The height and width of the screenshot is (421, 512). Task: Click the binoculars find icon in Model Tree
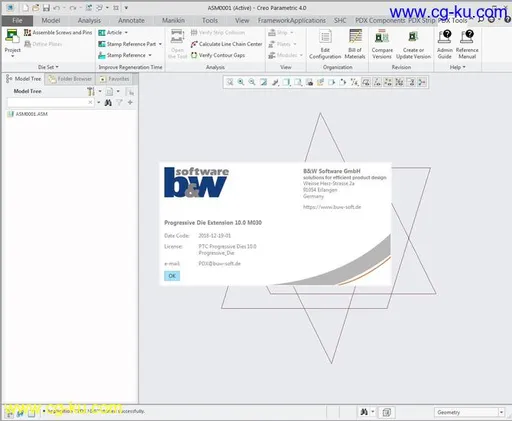(108, 103)
